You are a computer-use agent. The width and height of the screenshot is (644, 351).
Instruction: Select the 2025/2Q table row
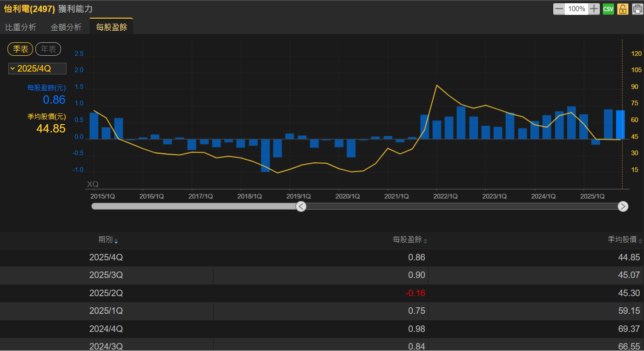[322, 293]
